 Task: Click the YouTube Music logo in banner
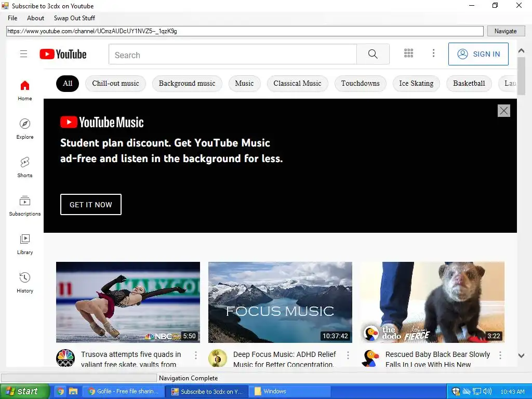click(102, 122)
